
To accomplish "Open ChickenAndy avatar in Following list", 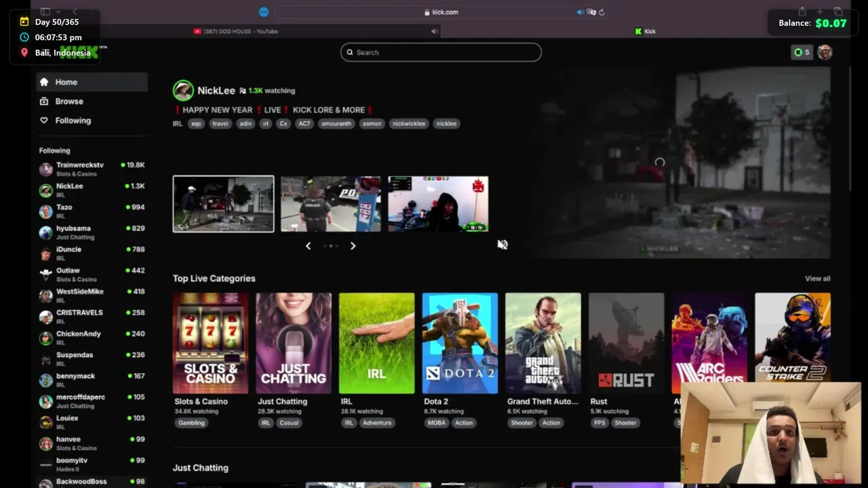I will click(x=45, y=338).
